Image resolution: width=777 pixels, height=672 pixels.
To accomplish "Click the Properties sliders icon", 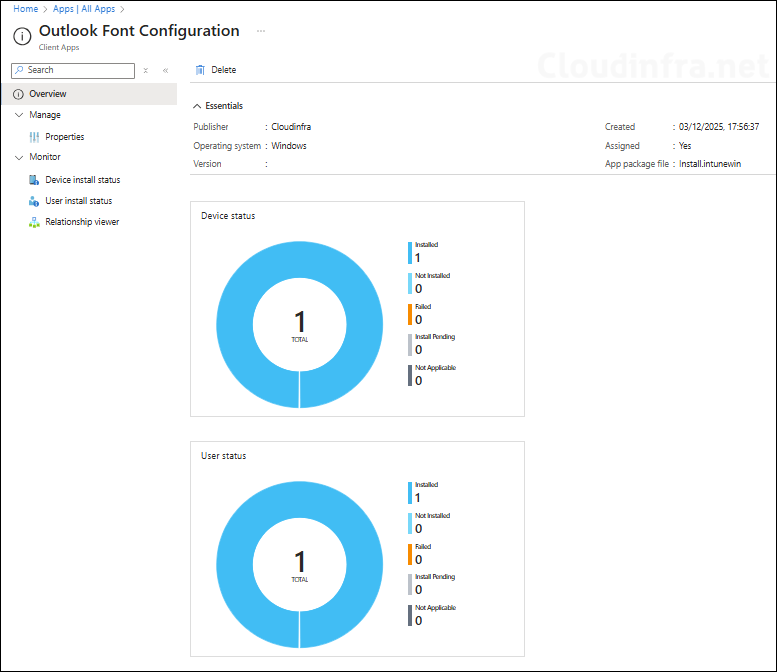I will tap(34, 137).
